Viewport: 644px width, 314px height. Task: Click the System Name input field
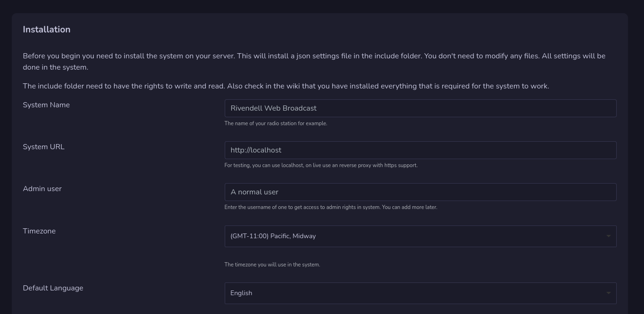pos(420,108)
